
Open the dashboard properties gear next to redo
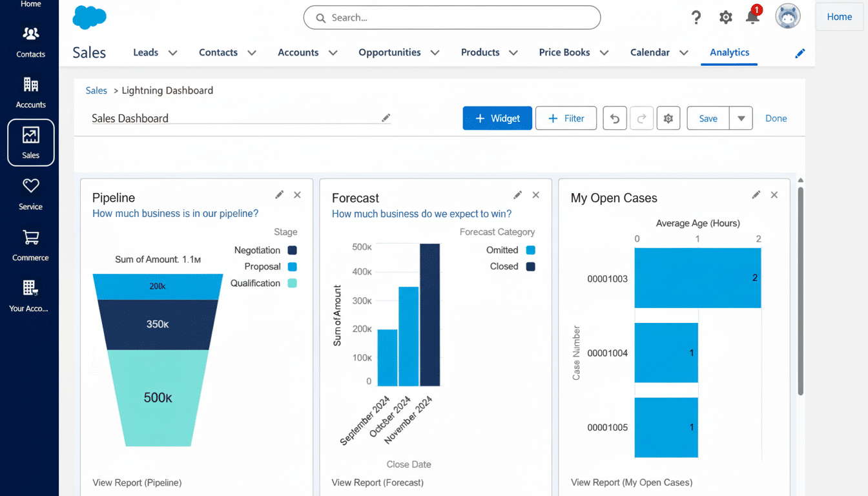click(x=668, y=118)
